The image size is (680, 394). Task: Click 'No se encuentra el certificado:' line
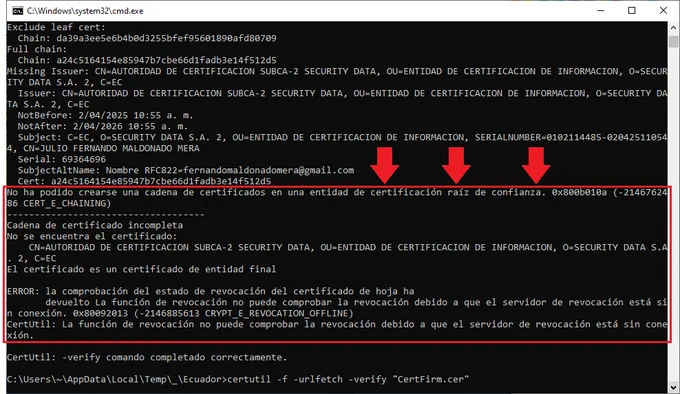(92, 236)
